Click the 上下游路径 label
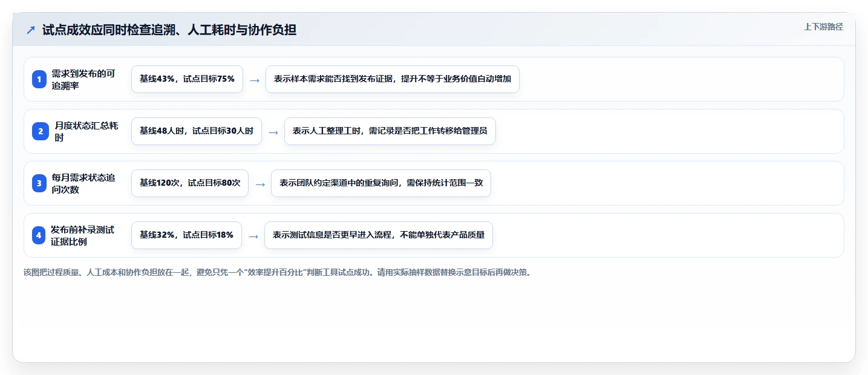 click(x=823, y=27)
